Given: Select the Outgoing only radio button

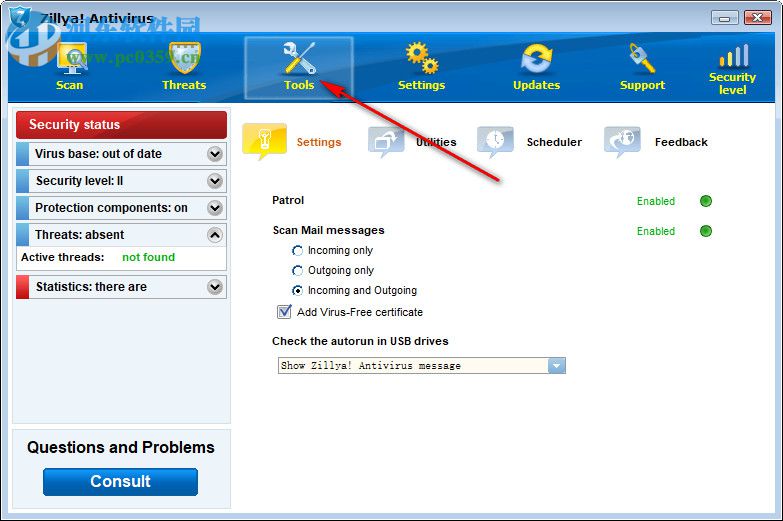Looking at the screenshot, I should click(297, 270).
